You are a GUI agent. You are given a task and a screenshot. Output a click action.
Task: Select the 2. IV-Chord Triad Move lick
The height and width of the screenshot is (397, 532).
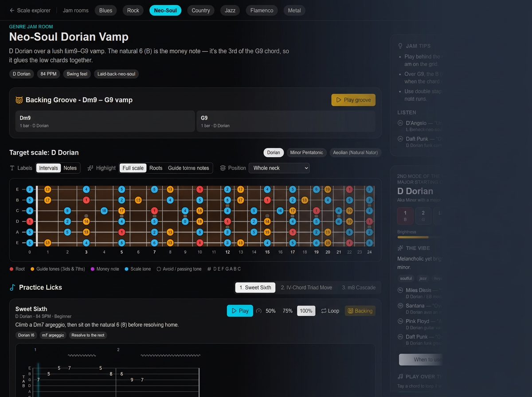click(306, 288)
